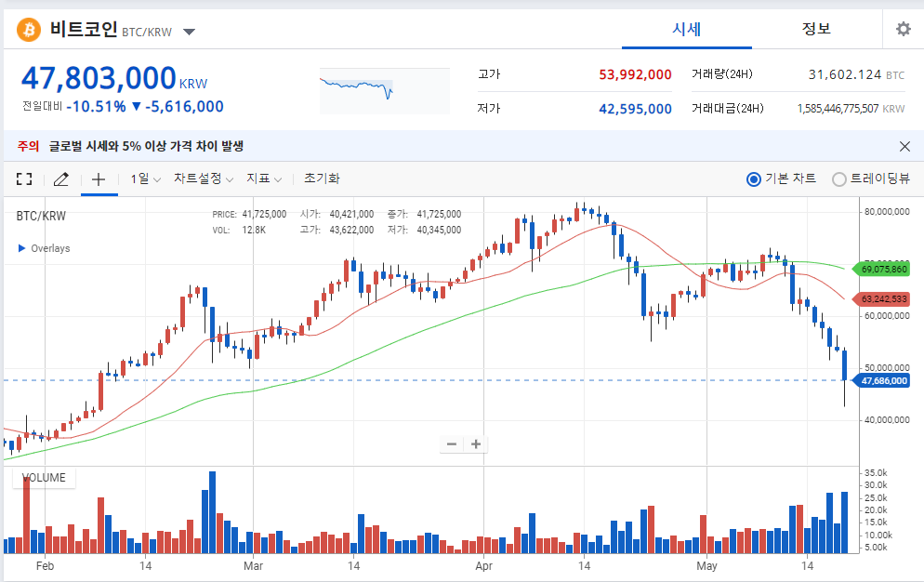This screenshot has height=582, width=924.
Task: Click the 주의 warning label
Action: coord(28,146)
